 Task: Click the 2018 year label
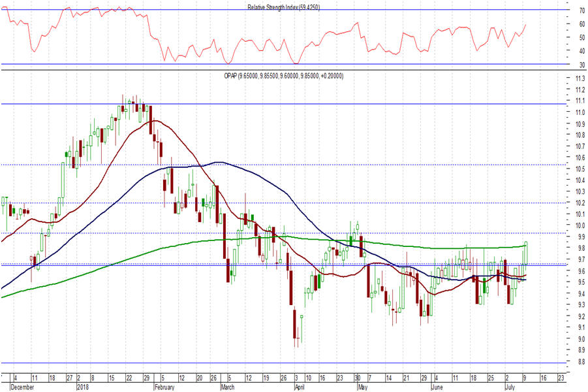point(83,387)
